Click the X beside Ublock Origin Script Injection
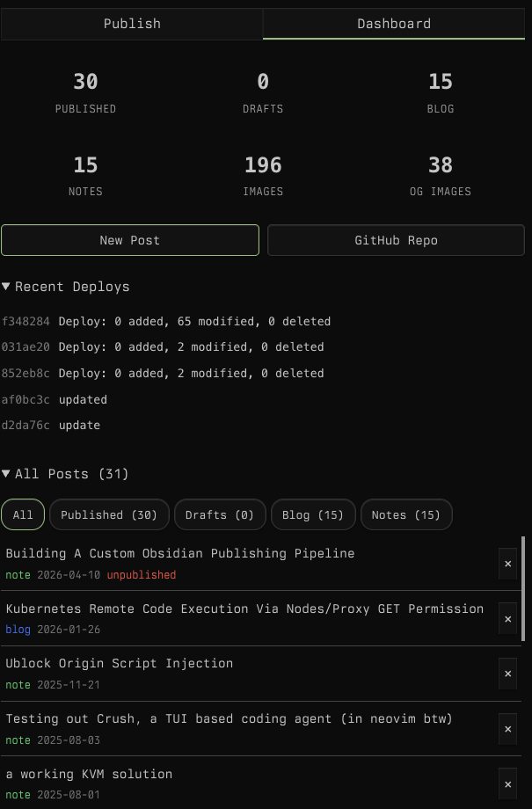Viewport: 532px width, 809px height. point(507,674)
